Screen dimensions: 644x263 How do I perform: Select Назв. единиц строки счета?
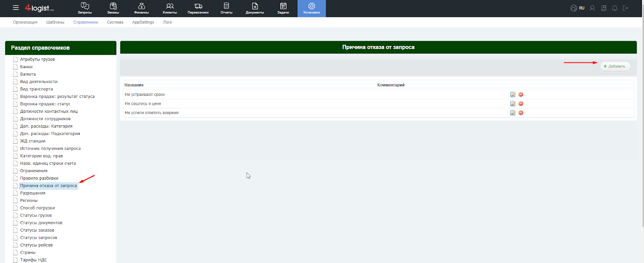click(48, 164)
